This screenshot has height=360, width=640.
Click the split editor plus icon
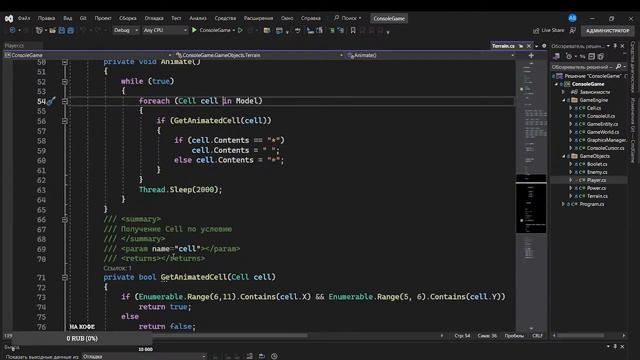(531, 56)
